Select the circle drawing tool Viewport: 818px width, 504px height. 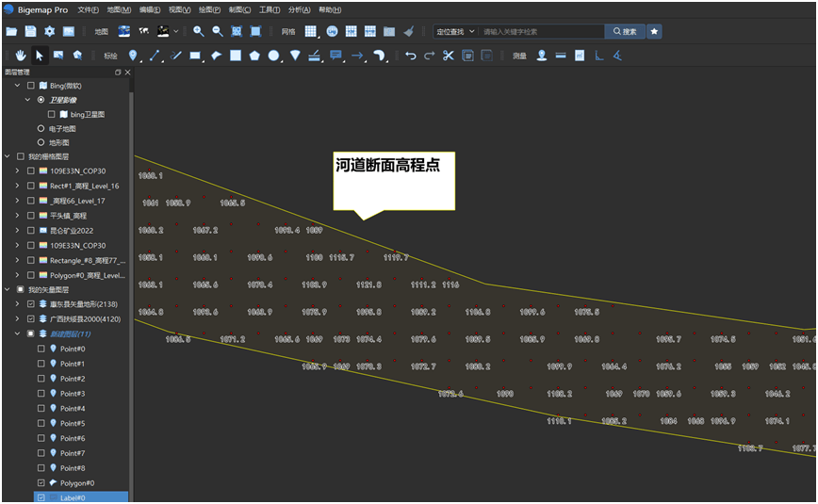[274, 56]
